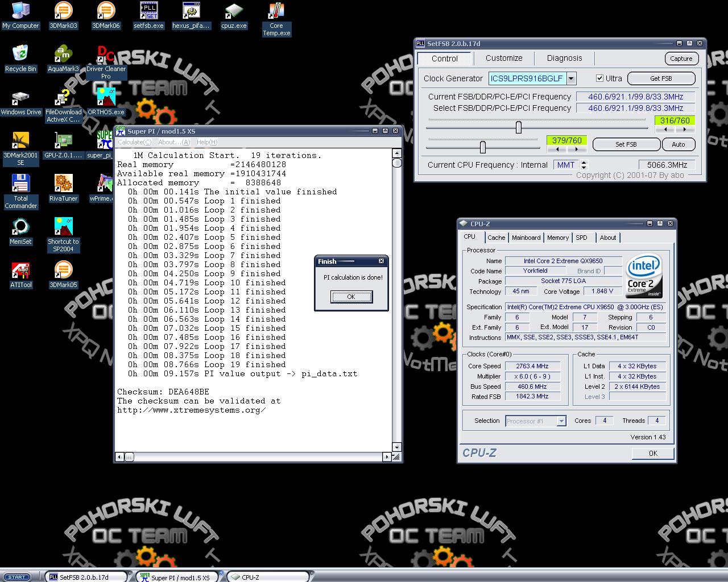The width and height of the screenshot is (728, 582).
Task: Open Shortcut to SP2004 icon
Action: [63, 235]
